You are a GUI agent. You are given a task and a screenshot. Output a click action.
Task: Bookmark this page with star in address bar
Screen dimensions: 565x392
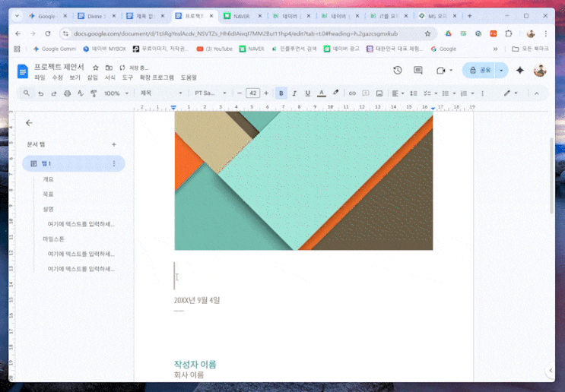tap(427, 33)
